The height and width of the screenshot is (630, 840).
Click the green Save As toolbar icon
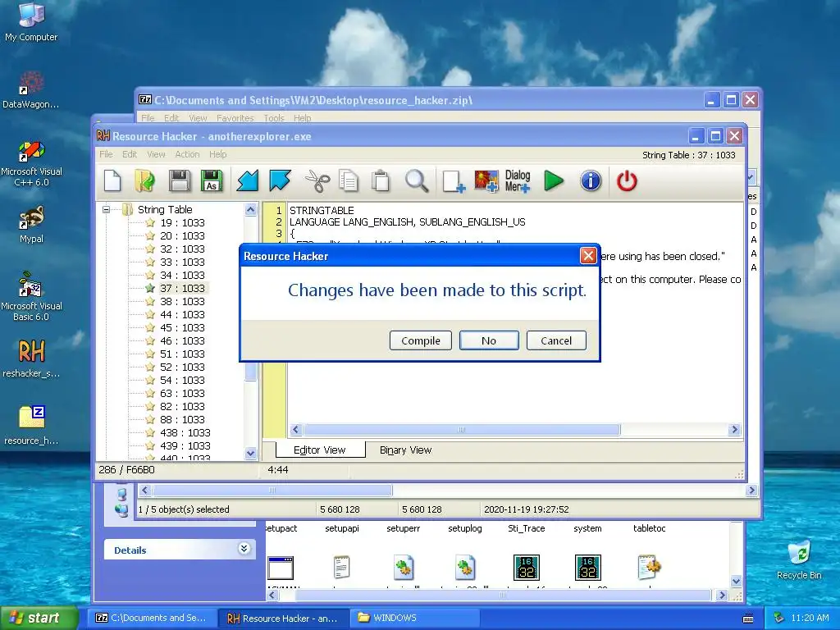[212, 180]
